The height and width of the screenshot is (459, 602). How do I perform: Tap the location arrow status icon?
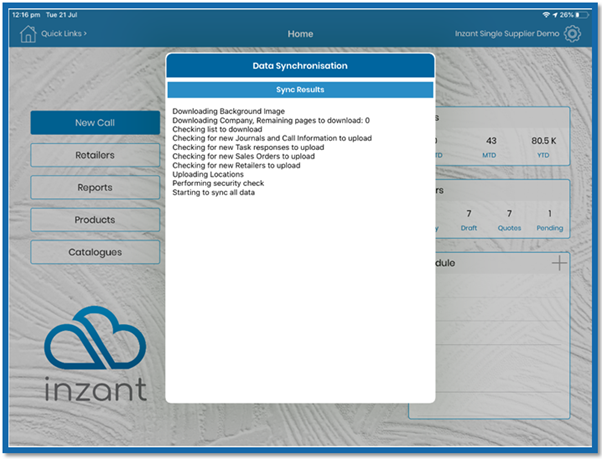click(555, 15)
